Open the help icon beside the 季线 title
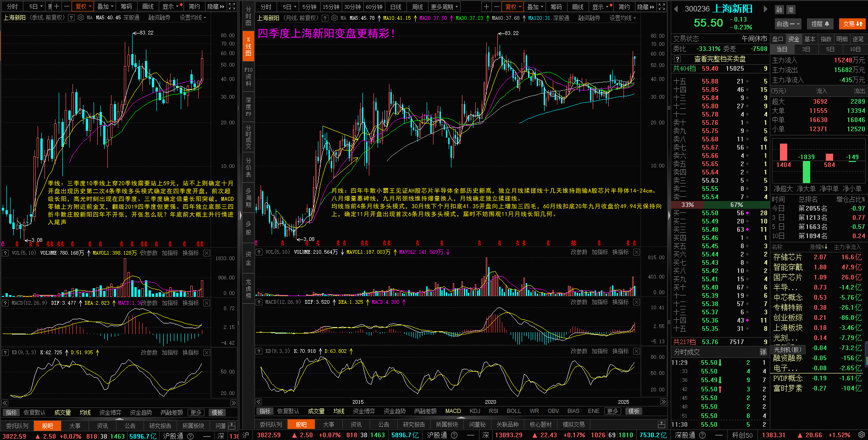The height and width of the screenshot is (440, 868). click(71, 17)
